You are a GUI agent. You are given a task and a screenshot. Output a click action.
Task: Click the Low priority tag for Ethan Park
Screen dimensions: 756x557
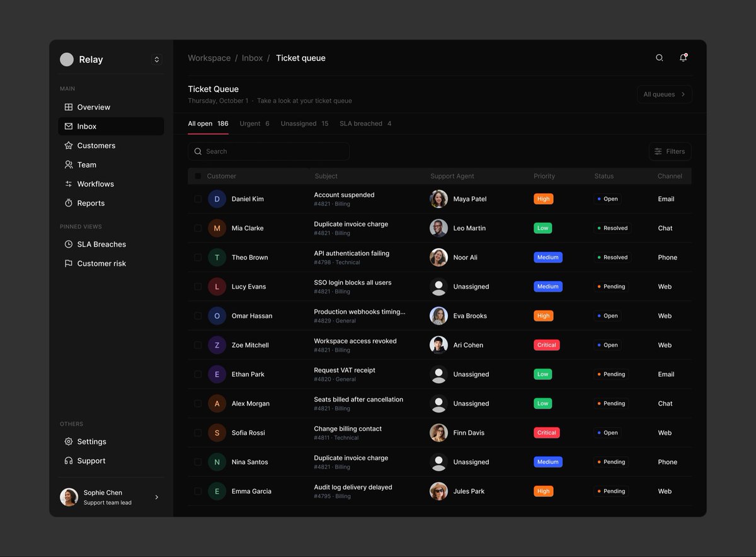(542, 374)
